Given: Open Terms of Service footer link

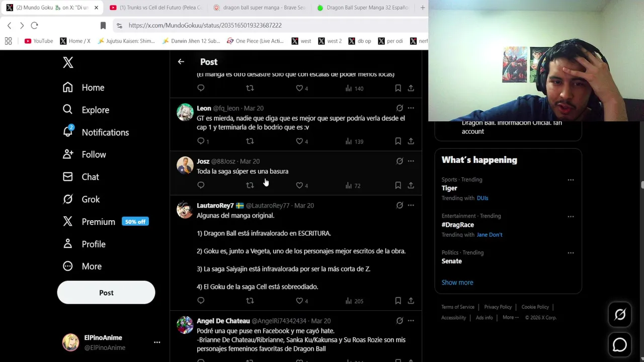Looking at the screenshot, I should pyautogui.click(x=458, y=307).
